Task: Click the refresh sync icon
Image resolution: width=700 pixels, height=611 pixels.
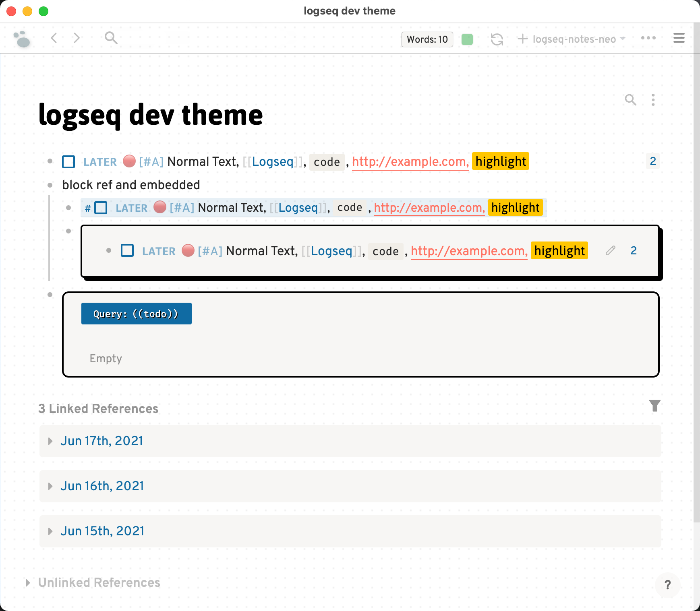Action: pyautogui.click(x=497, y=39)
